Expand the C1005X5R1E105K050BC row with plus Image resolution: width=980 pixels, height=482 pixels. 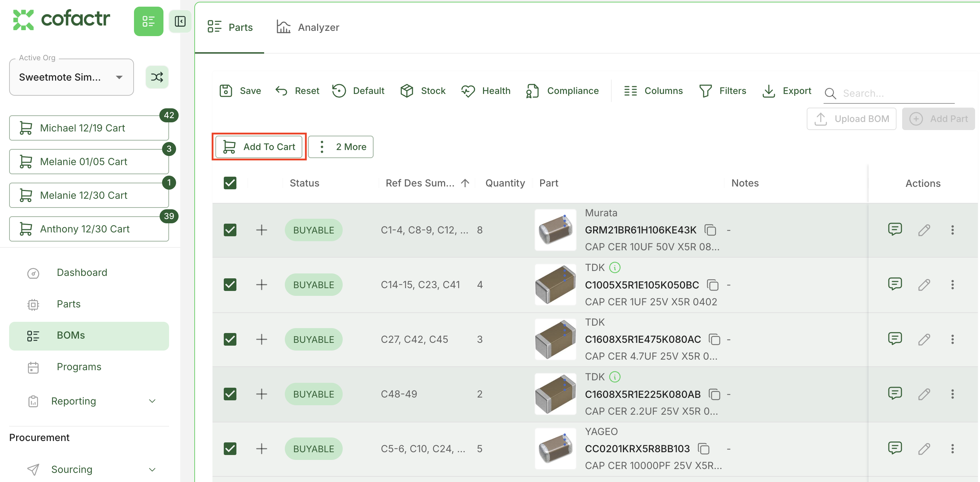261,285
